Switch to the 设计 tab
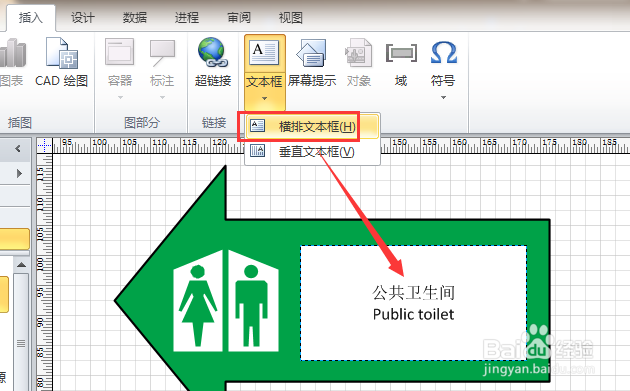The width and height of the screenshot is (630, 391). click(83, 18)
